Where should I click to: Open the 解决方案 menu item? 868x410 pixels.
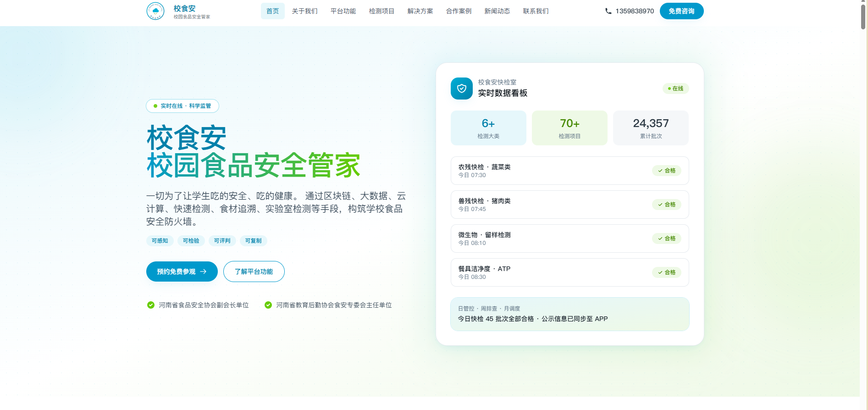click(x=420, y=11)
